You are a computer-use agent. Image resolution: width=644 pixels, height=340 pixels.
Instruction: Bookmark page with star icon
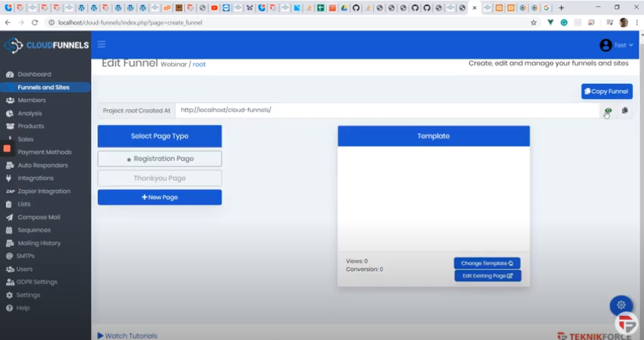coord(533,23)
